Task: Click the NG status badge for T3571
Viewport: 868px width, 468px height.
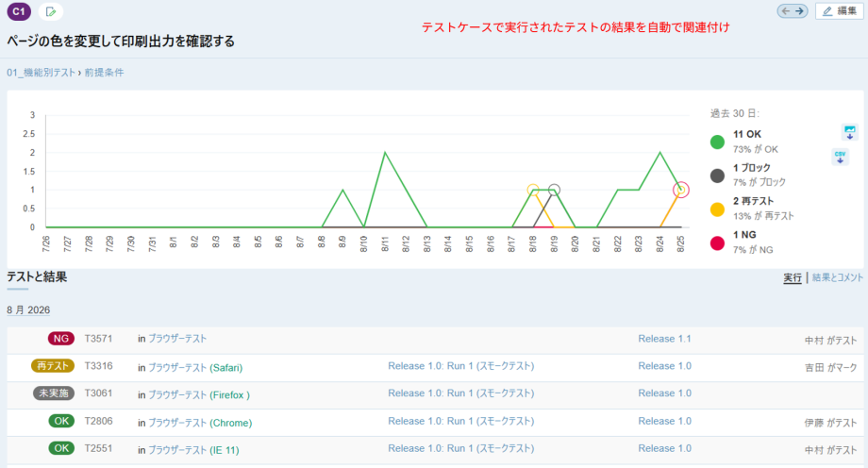Action: click(61, 339)
